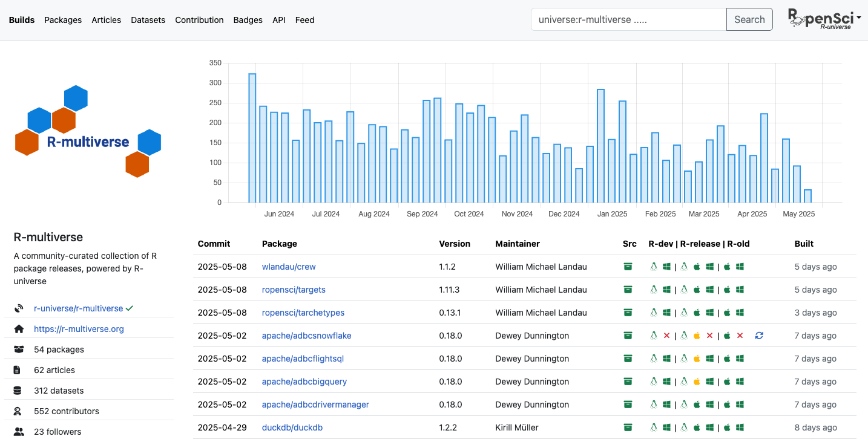Viewport: 868px width, 442px height.
Task: Switch to the Packages section
Action: (62, 19)
